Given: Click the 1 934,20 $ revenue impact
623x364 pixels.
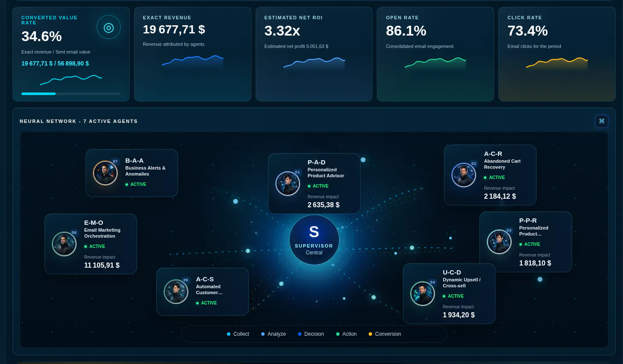Looking at the screenshot, I should point(459,315).
